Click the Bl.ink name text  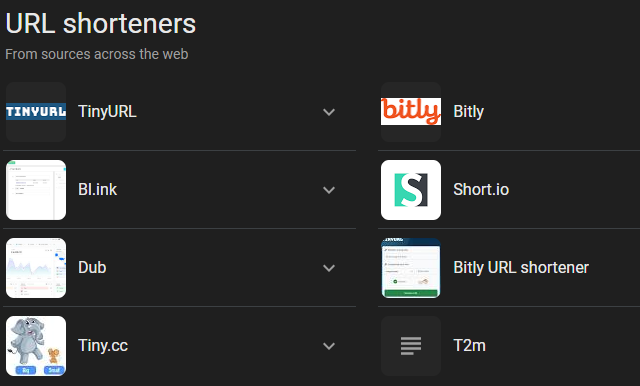tap(98, 189)
